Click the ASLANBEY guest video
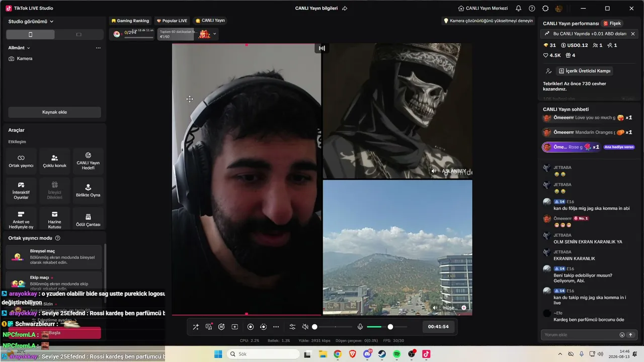 tap(397, 111)
